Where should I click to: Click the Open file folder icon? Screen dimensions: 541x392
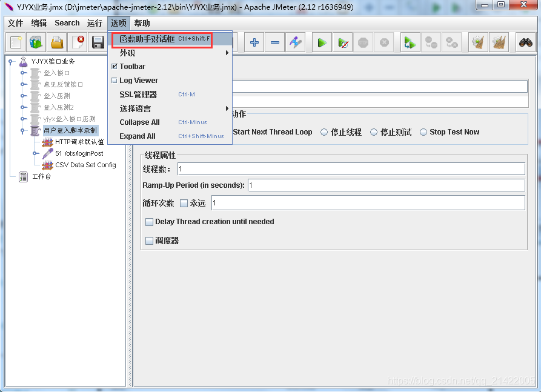point(56,42)
